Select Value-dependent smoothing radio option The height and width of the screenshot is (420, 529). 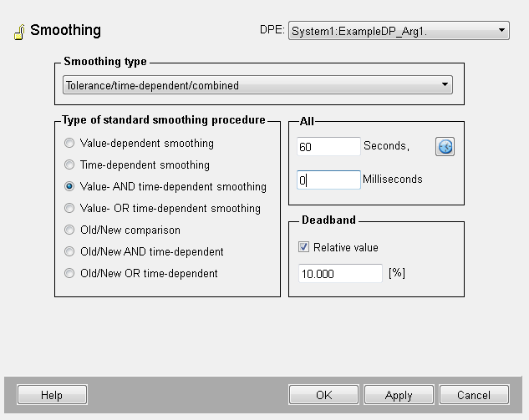pyautogui.click(x=69, y=144)
